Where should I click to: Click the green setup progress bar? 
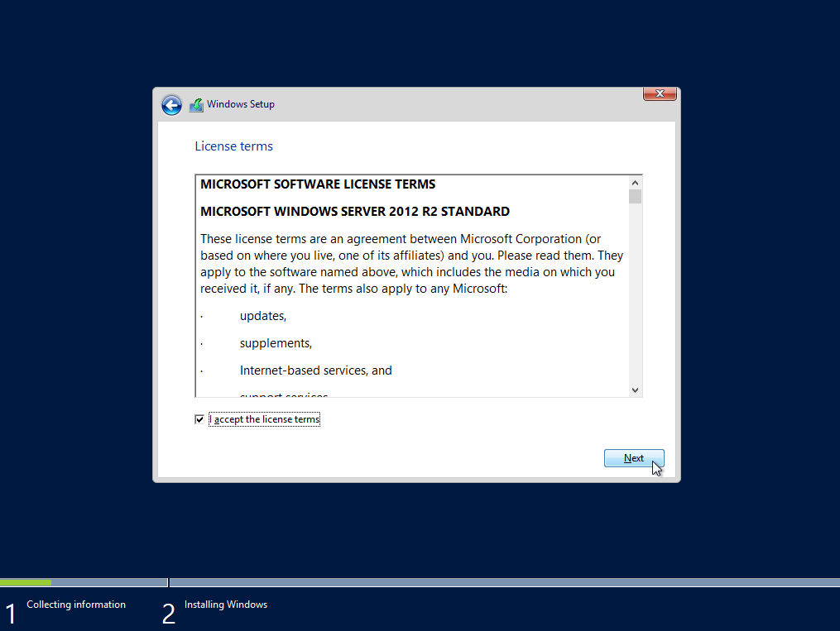coord(26,582)
